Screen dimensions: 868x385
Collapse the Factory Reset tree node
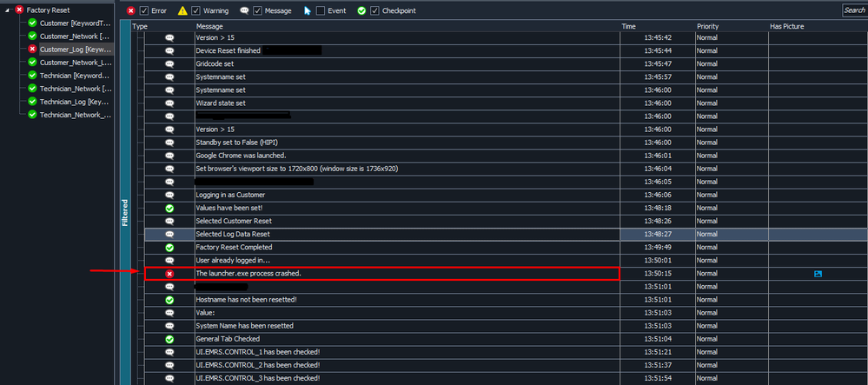click(x=7, y=10)
